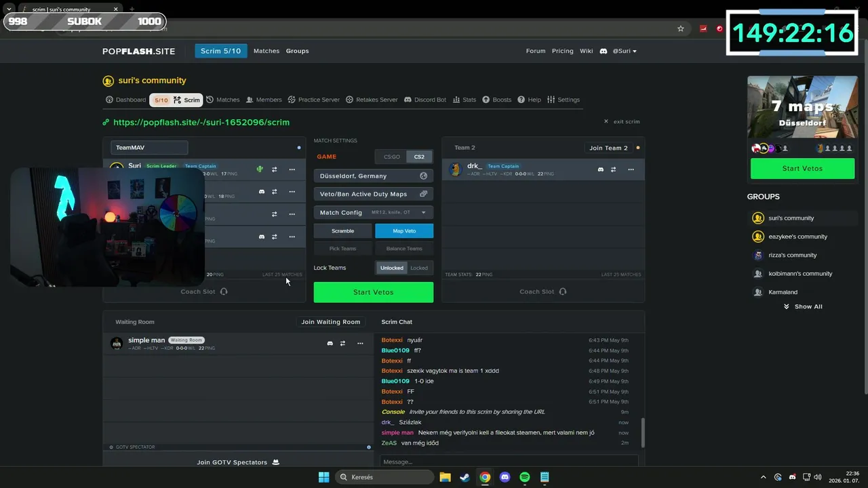The image size is (868, 488).
Task: Click the headset icon in Team 2's Coach Slot
Action: (x=563, y=291)
